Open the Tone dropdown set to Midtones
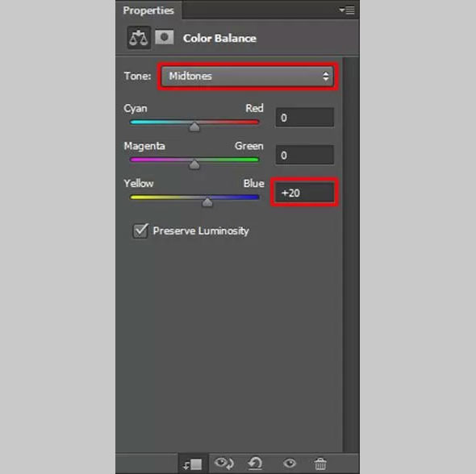This screenshot has width=476, height=474. (248, 76)
